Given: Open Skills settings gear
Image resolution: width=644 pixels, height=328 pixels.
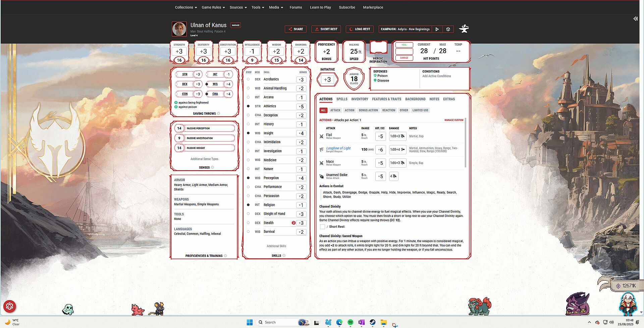Looking at the screenshot, I should coord(284,256).
